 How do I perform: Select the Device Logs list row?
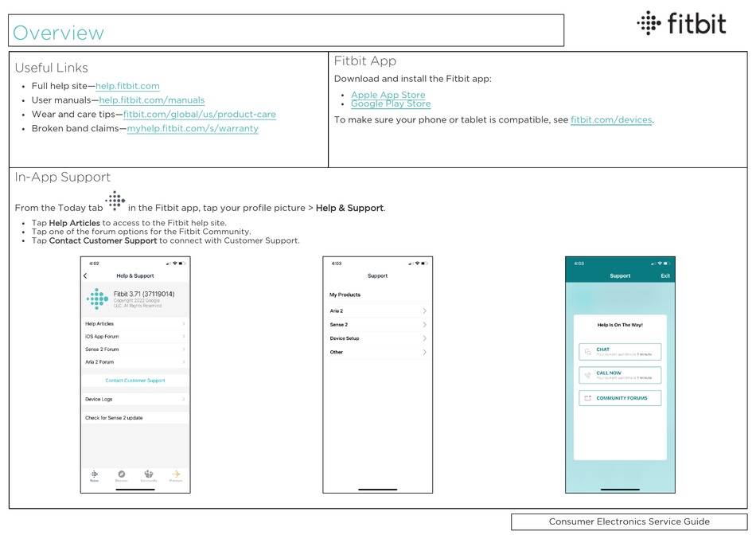(135, 399)
